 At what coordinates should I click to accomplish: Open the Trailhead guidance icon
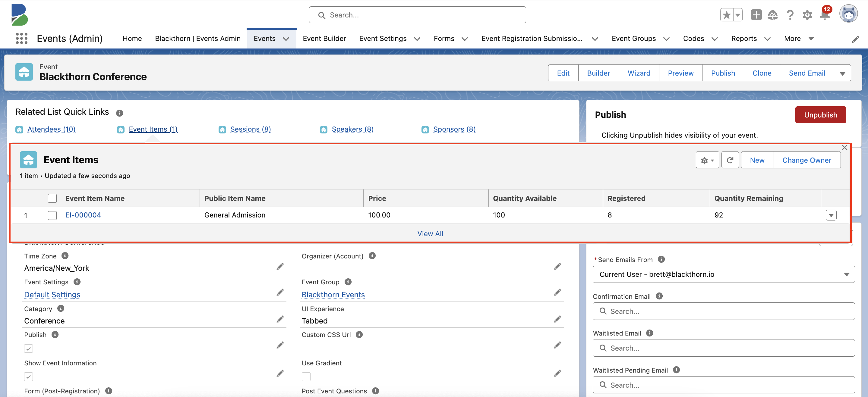[773, 15]
